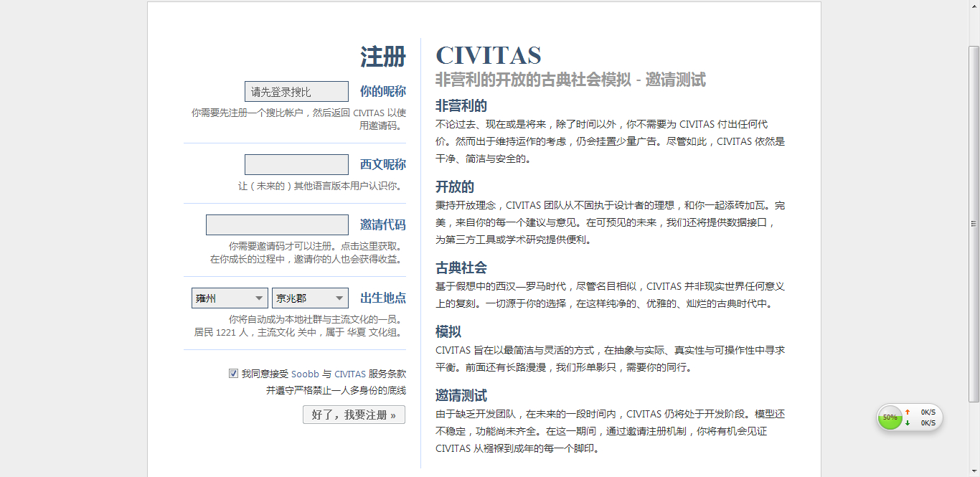This screenshot has height=477, width=980.
Task: Open the 搜比帐户 registration link
Action: point(285,113)
